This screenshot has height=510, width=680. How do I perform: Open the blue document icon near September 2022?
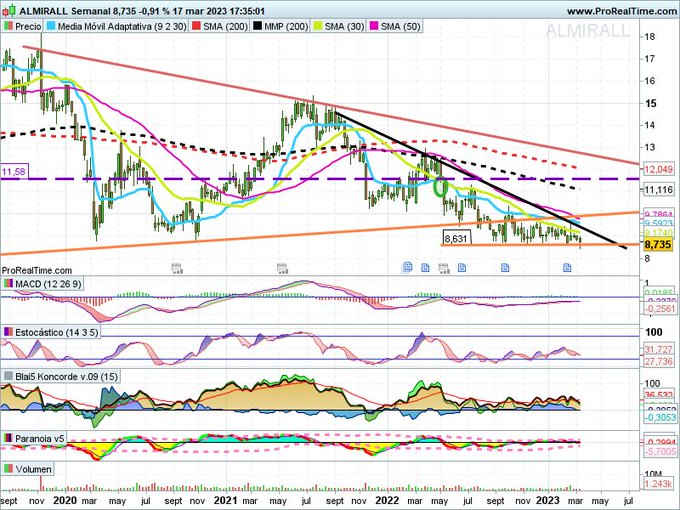pos(505,267)
